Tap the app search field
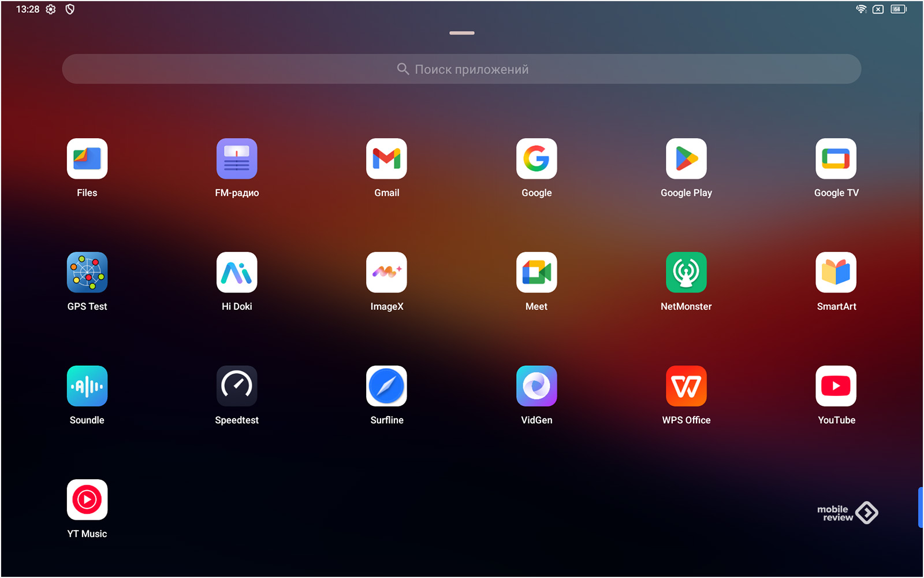Image resolution: width=924 pixels, height=578 pixels. [x=461, y=69]
